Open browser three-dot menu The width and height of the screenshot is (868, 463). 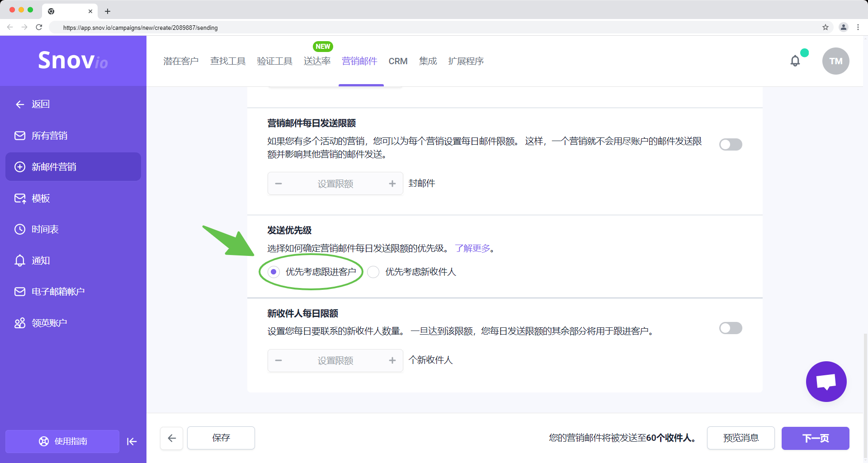tap(858, 27)
